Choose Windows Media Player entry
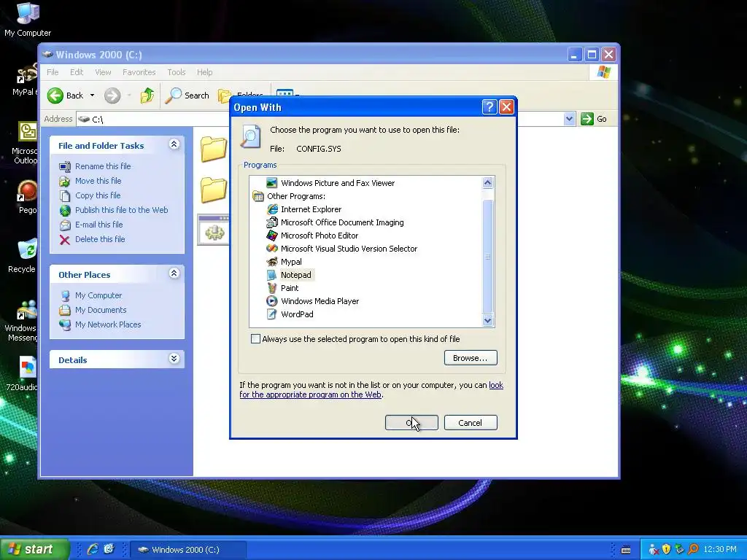 point(312,301)
